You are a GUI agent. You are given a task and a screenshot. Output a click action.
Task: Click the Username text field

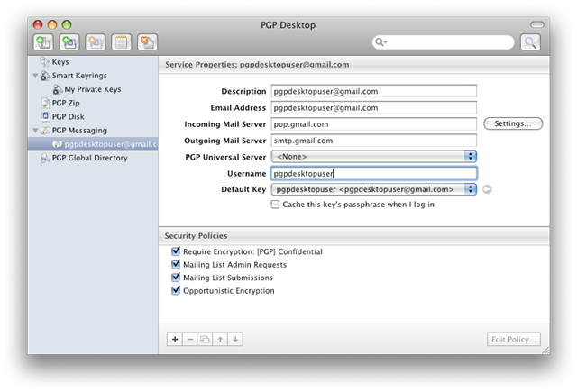[374, 174]
